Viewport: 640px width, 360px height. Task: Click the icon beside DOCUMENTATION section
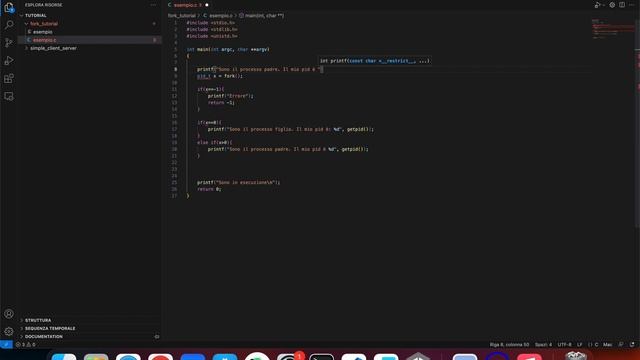tap(157, 337)
